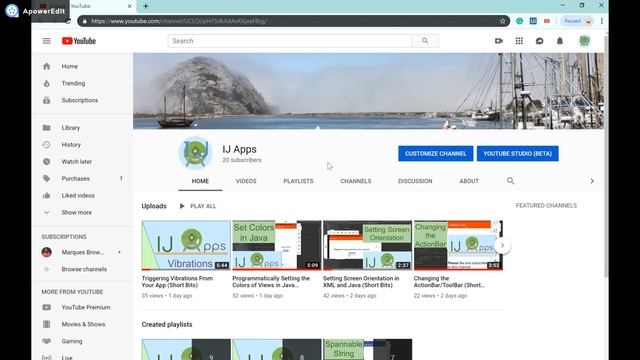Click the green extension icon in the toolbar
Screen dimensions: 640x360
519,21
